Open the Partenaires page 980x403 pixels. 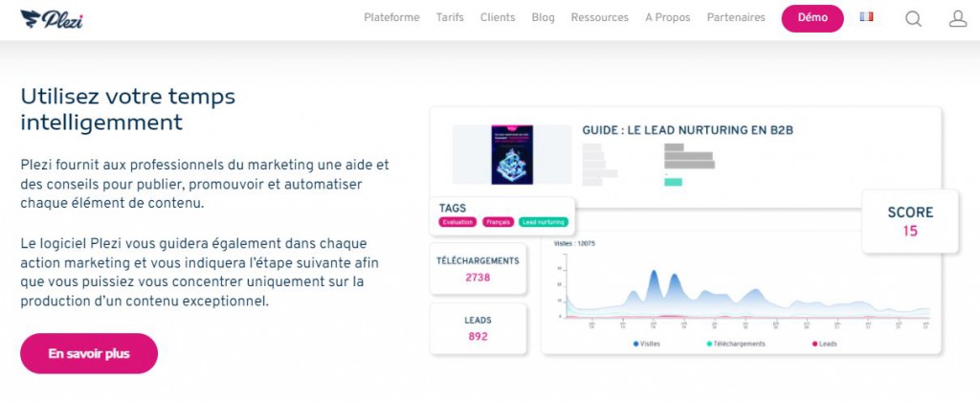(736, 17)
